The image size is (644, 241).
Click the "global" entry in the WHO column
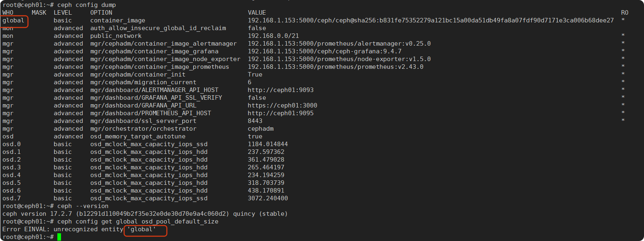(x=13, y=20)
